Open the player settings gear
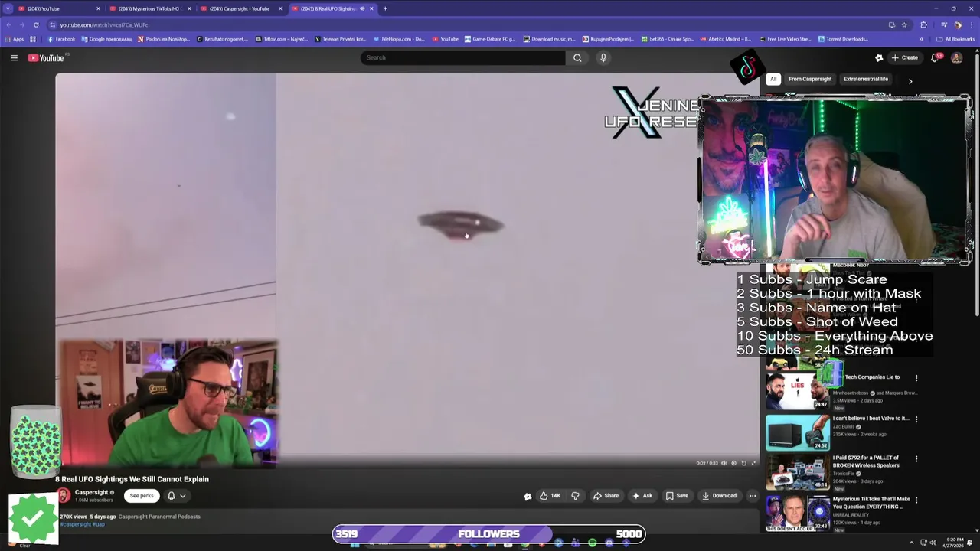Screen dimensions: 980x551 (x=733, y=463)
